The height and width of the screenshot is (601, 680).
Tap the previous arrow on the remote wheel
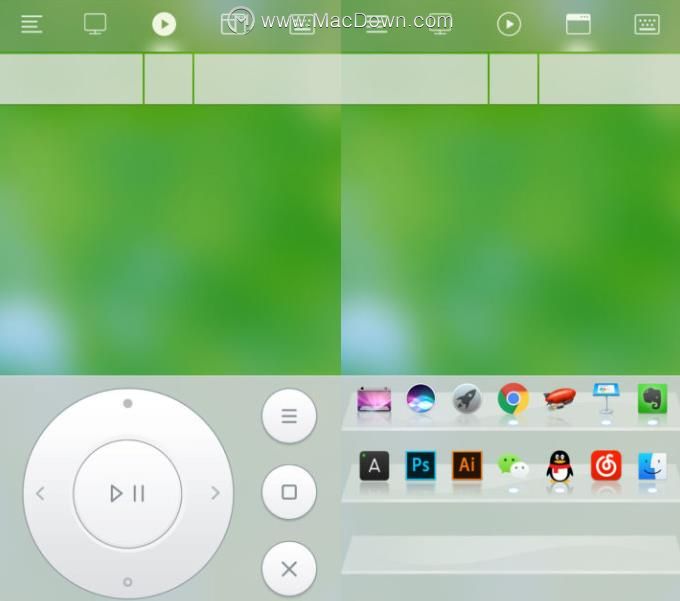click(41, 493)
